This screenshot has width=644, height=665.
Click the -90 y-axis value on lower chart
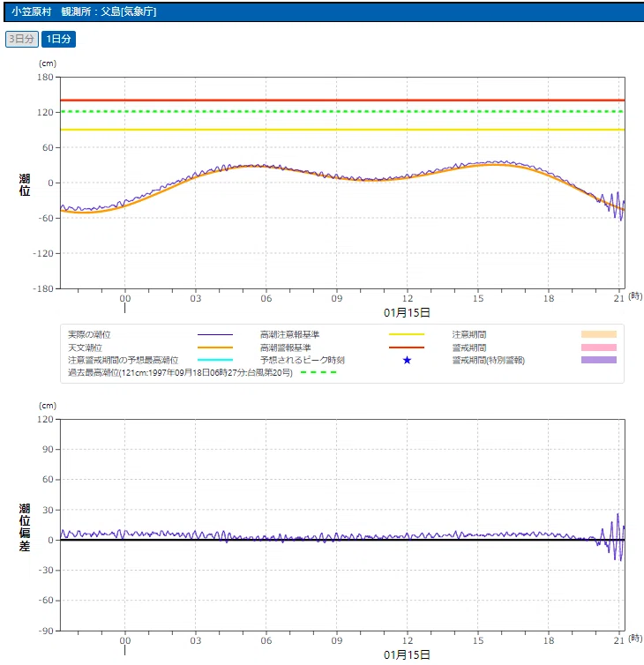click(x=46, y=631)
